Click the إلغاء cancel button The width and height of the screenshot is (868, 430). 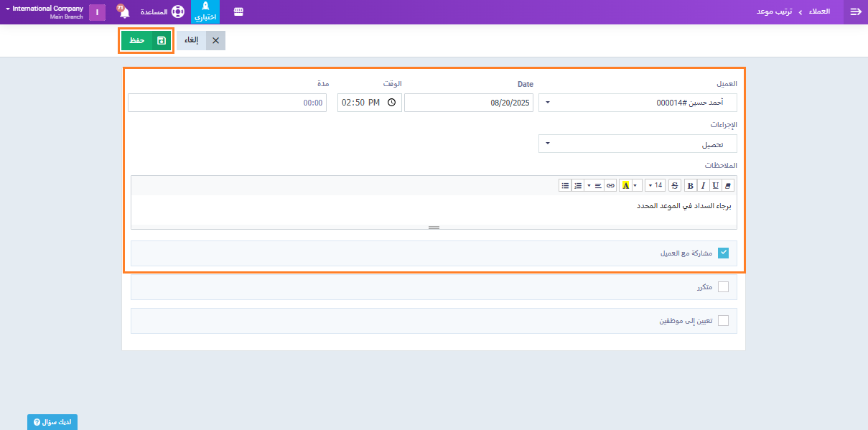[x=201, y=41]
